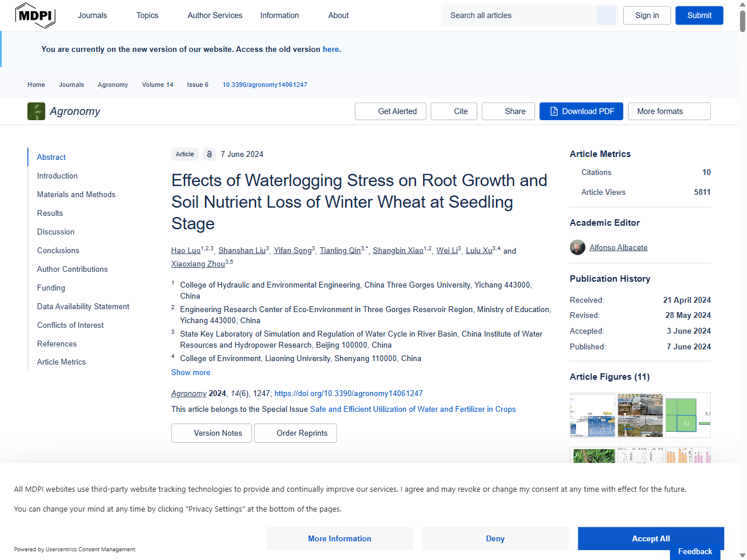Open author Wei Li's profile
Screen dimensions: 747x560
tap(446, 250)
